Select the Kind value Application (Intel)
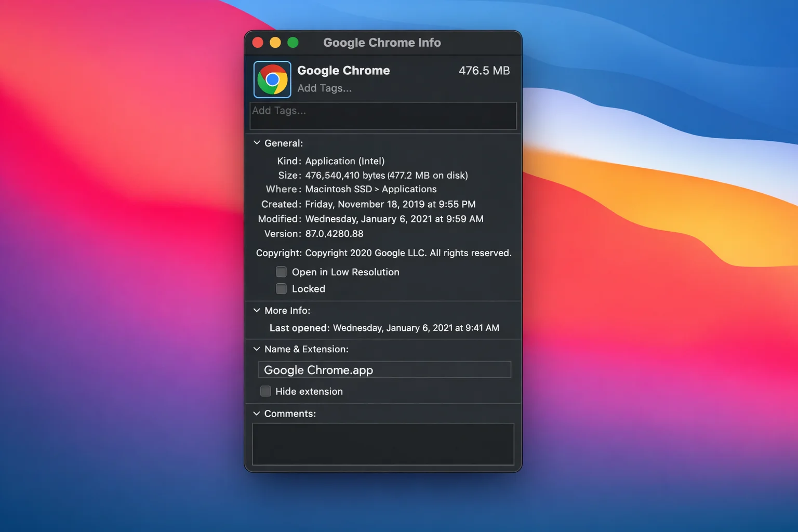The height and width of the screenshot is (532, 798). (x=345, y=161)
